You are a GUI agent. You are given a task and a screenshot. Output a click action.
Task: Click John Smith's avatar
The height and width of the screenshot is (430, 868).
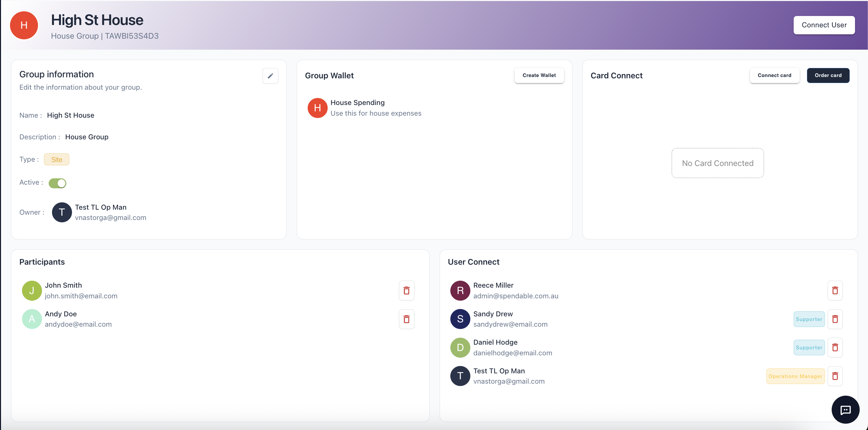32,290
